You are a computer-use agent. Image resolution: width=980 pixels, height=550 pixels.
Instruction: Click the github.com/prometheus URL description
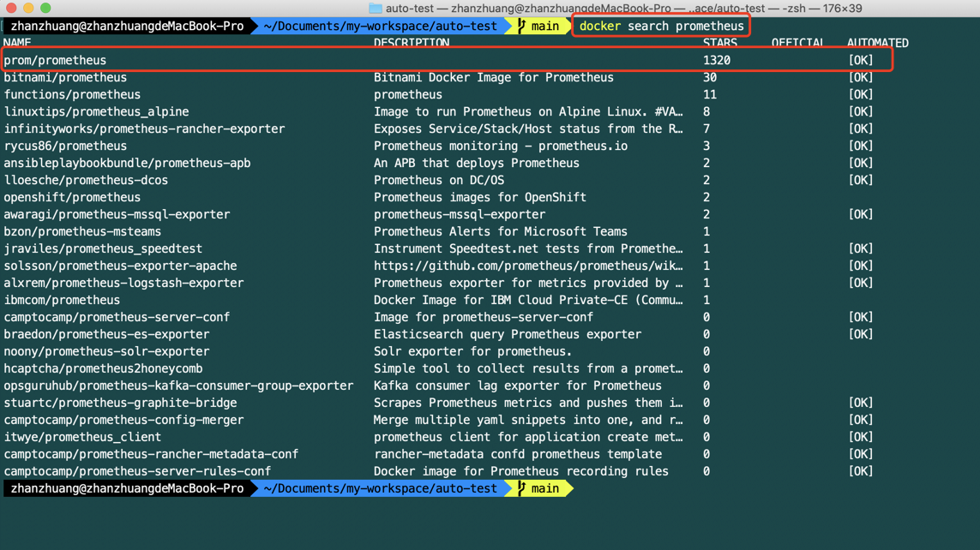tap(528, 266)
